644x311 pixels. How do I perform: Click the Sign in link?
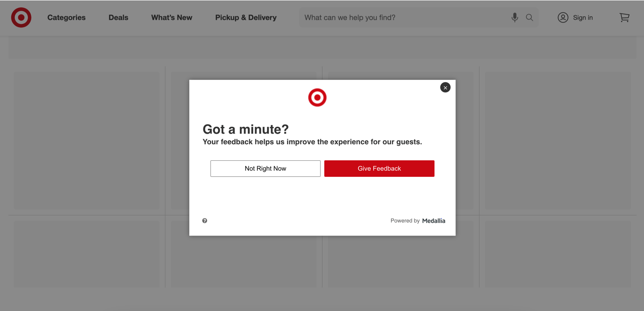pyautogui.click(x=583, y=17)
